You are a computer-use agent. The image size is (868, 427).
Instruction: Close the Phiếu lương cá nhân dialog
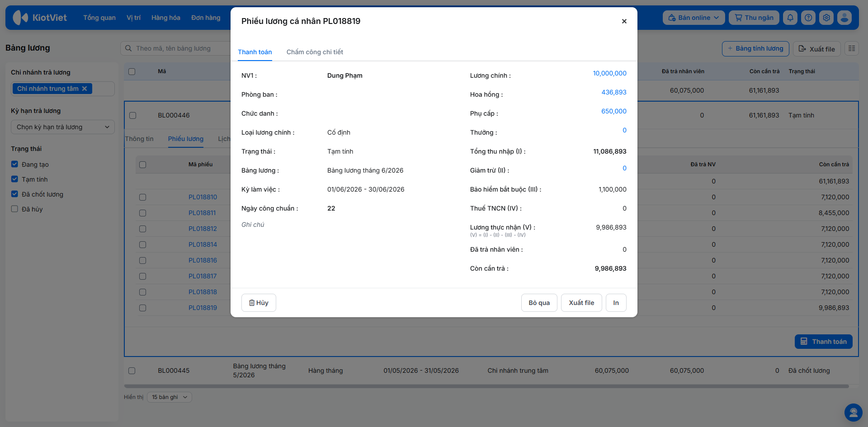624,21
